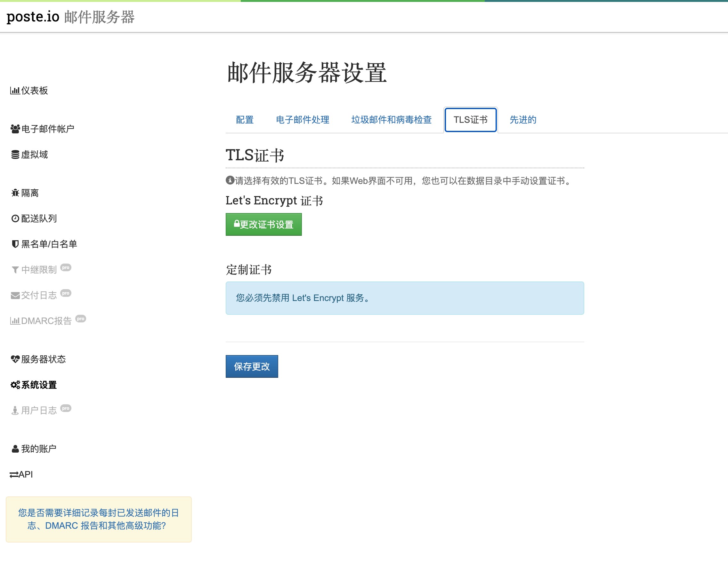Click the dashboard bar chart icon
Image resolution: width=728 pixels, height=570 pixels.
point(15,91)
